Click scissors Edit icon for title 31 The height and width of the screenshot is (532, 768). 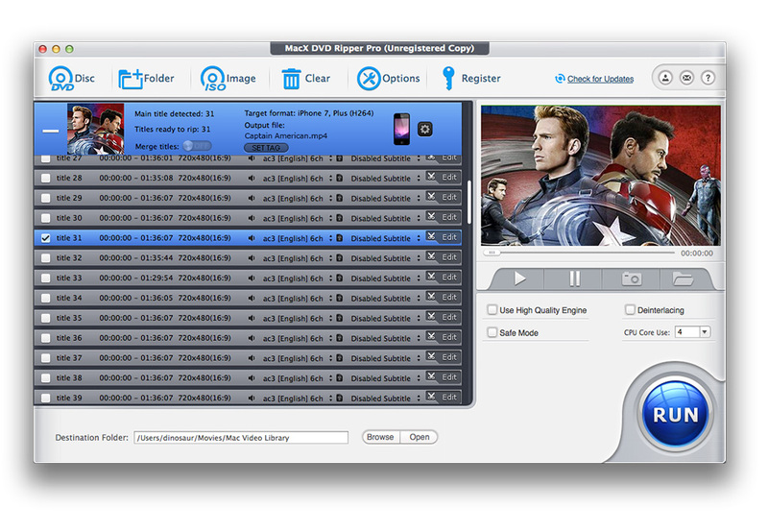click(431, 236)
